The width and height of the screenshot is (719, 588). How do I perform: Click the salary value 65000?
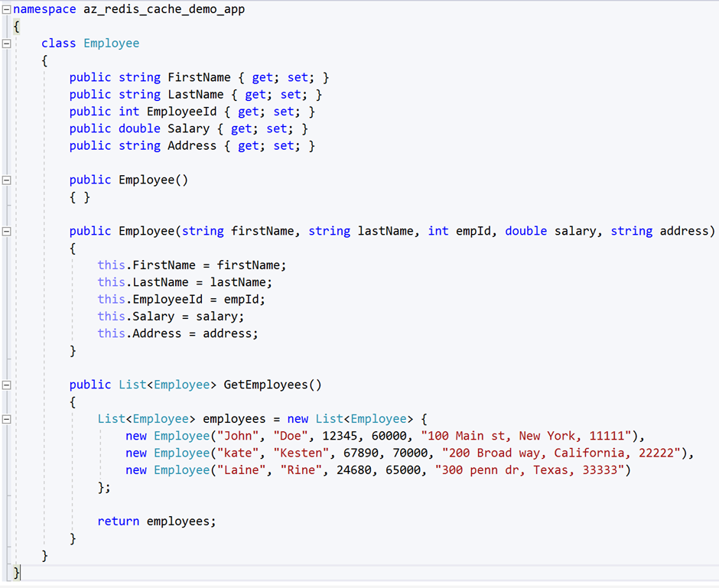point(403,470)
